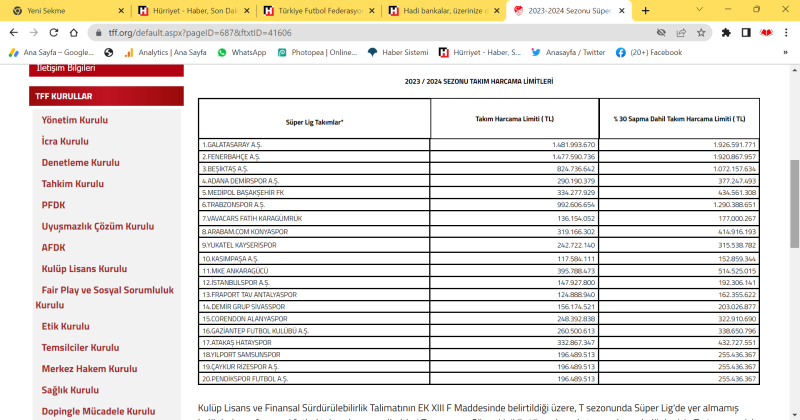This screenshot has height=420, width=800.
Task: Open the PFDK link
Action: [x=53, y=205]
